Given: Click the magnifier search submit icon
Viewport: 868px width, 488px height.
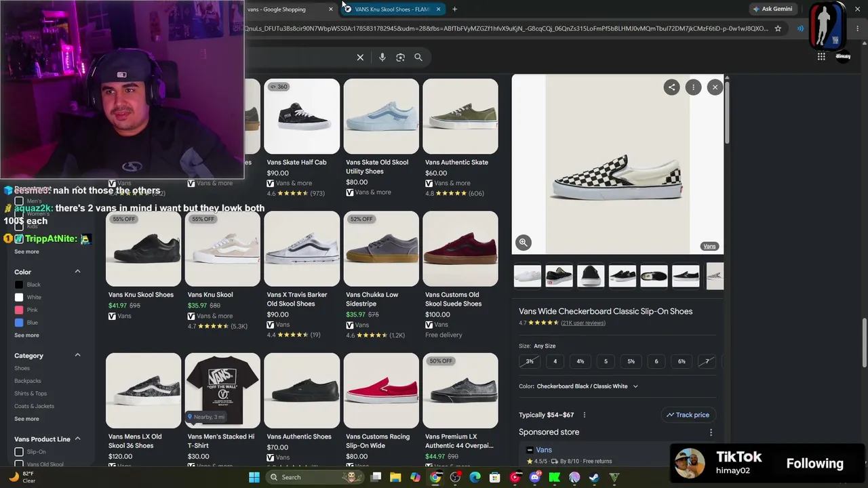Looking at the screenshot, I should tap(418, 58).
